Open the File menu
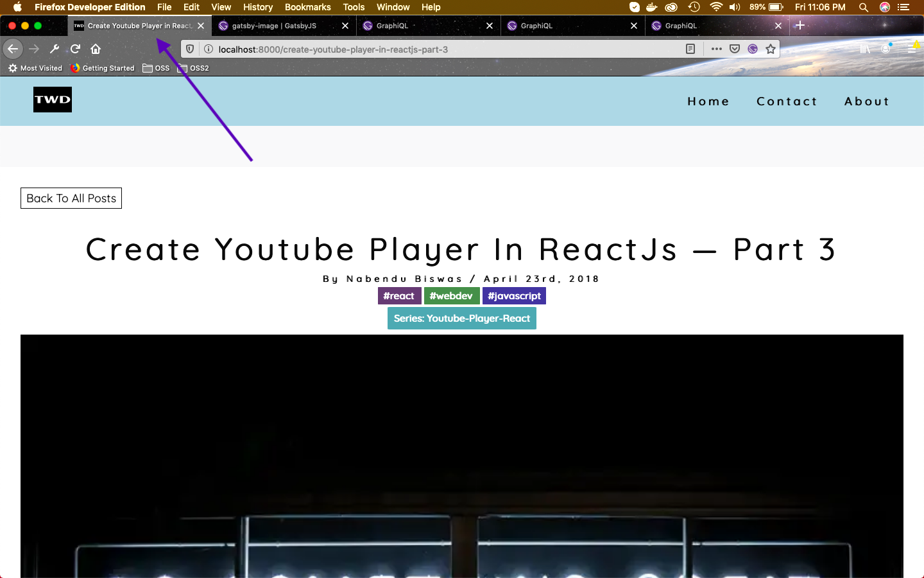 [164, 7]
